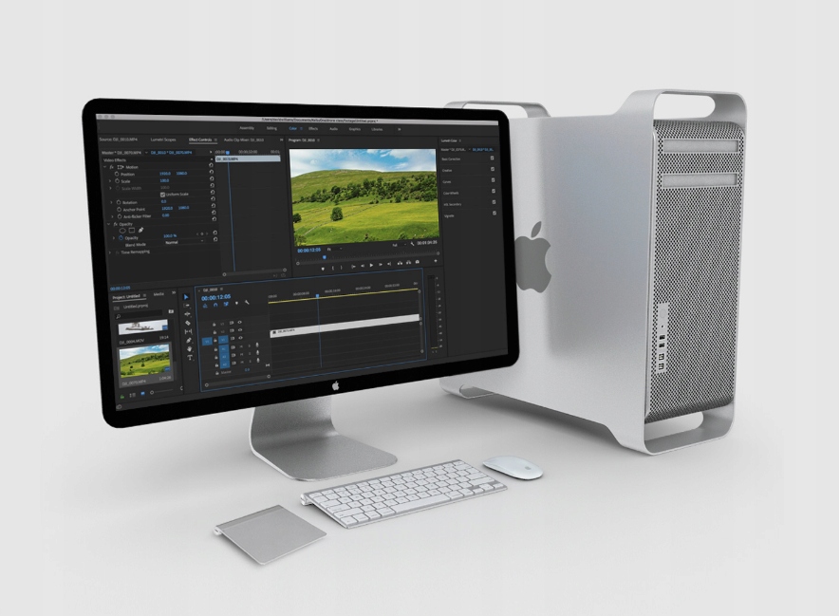
Task: Expand the Scale property
Action: point(110,181)
